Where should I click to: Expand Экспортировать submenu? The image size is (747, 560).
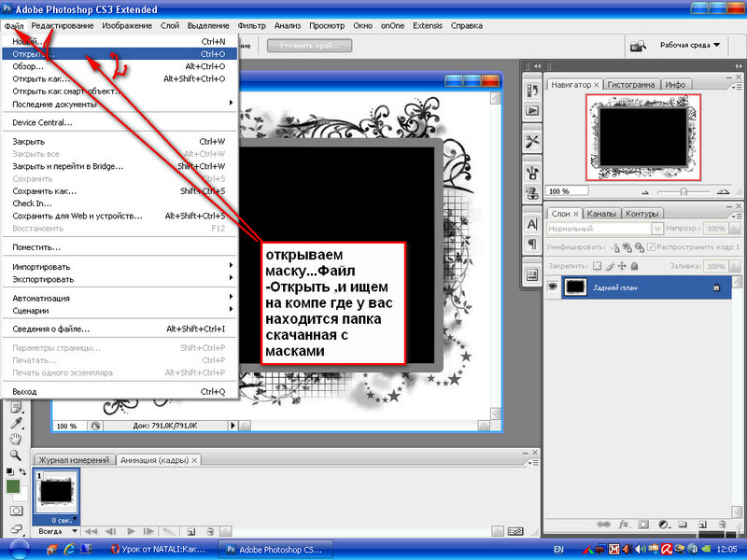[120, 279]
